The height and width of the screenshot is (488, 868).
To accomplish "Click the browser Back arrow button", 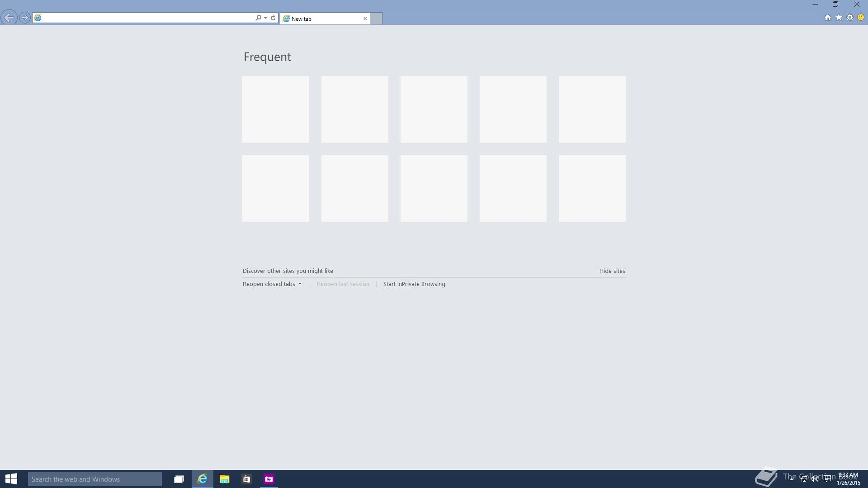I will click(x=9, y=18).
